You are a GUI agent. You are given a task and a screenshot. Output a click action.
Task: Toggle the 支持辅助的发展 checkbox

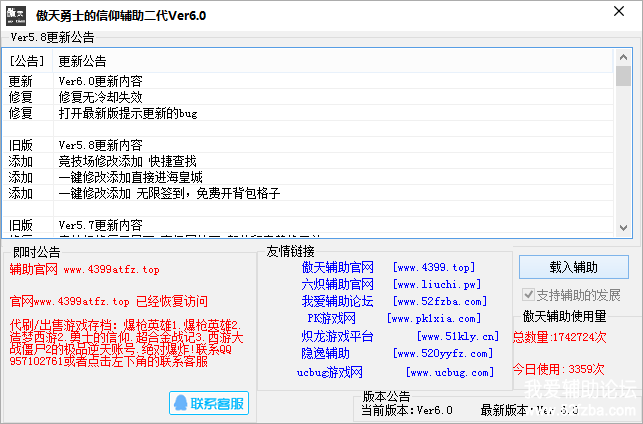click(x=528, y=294)
